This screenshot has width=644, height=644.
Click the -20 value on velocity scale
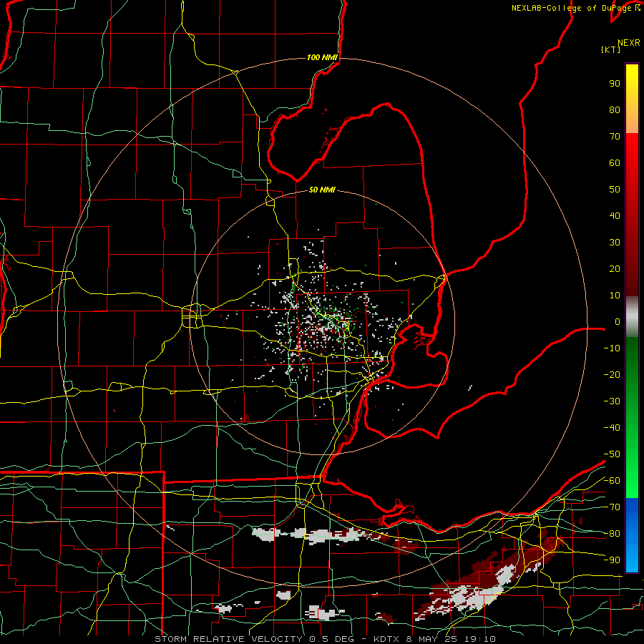tap(612, 374)
